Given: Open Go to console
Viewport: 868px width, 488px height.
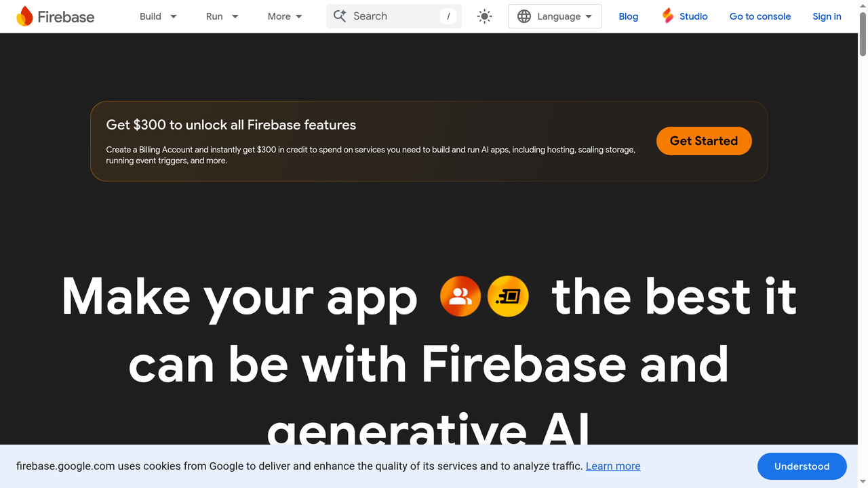Looking at the screenshot, I should [759, 16].
